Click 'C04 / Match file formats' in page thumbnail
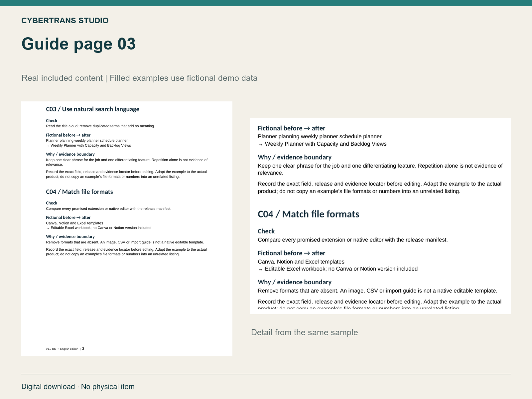 coord(79,192)
